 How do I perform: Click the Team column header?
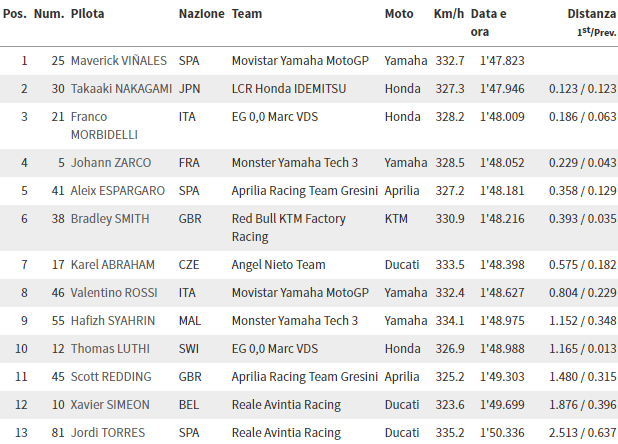point(247,15)
